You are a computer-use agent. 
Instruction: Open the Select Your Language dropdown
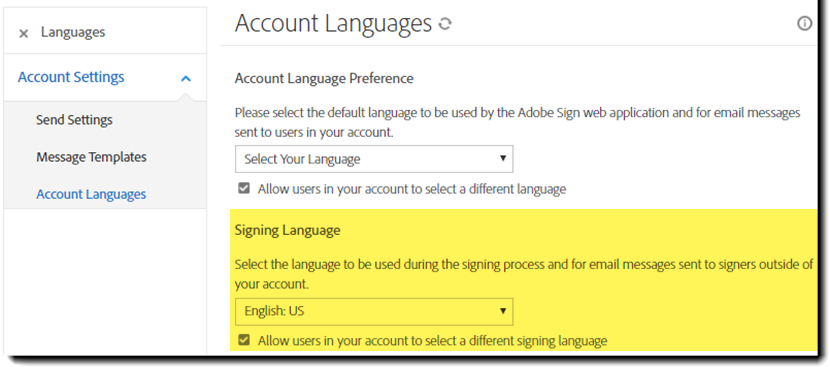coord(374,159)
